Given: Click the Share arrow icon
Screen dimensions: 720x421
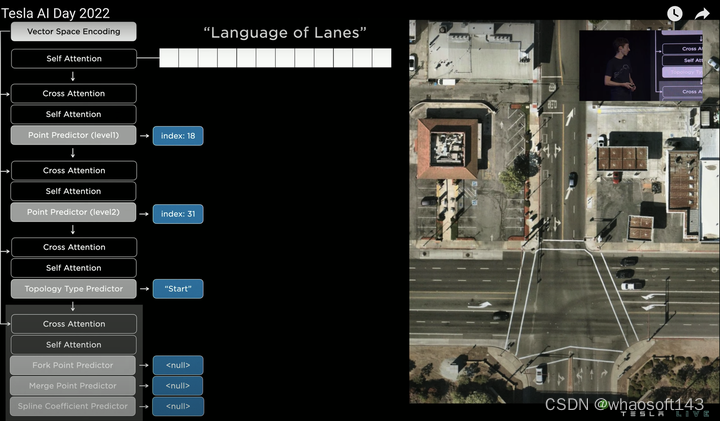Looking at the screenshot, I should tap(702, 14).
